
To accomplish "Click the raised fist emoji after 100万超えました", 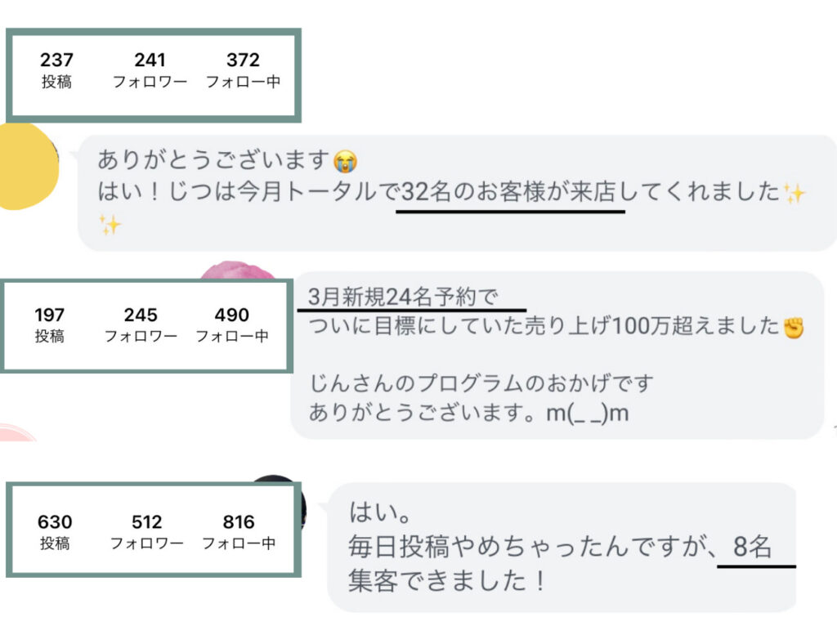I will [x=794, y=327].
